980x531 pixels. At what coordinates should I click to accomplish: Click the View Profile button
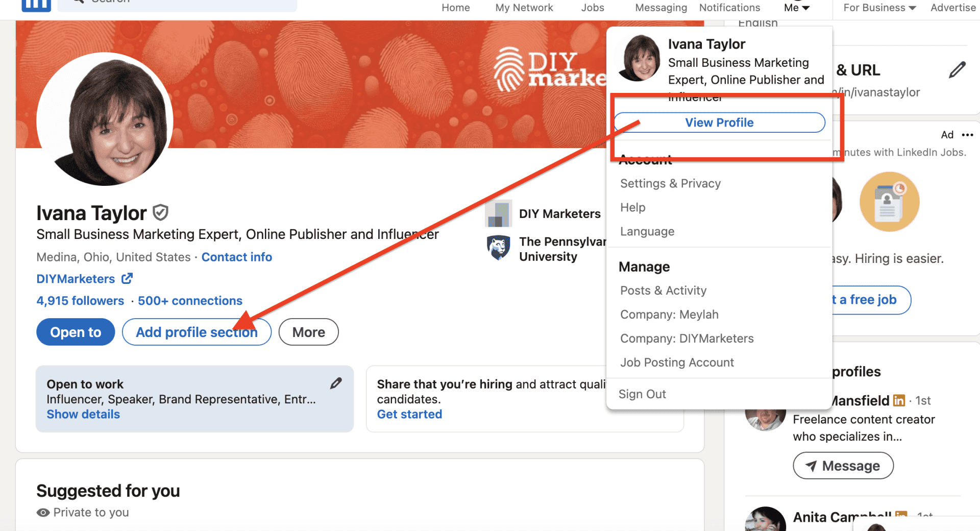(719, 122)
